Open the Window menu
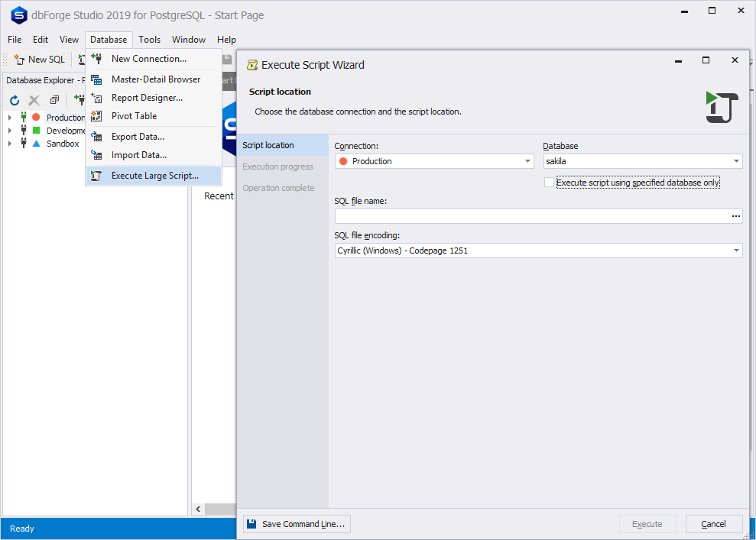756x540 pixels. tap(189, 40)
